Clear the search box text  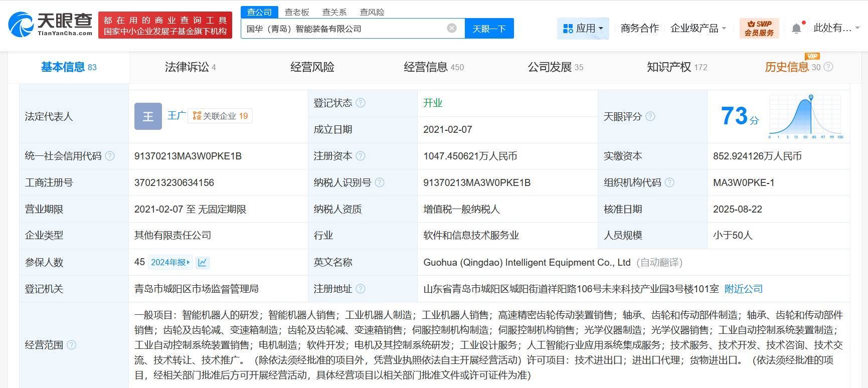[451, 28]
